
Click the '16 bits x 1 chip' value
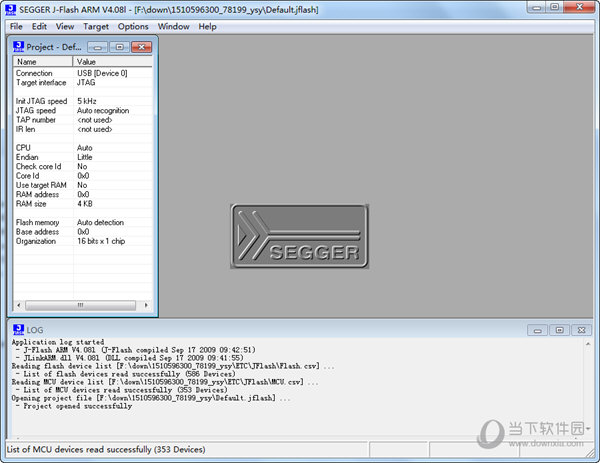click(x=101, y=241)
